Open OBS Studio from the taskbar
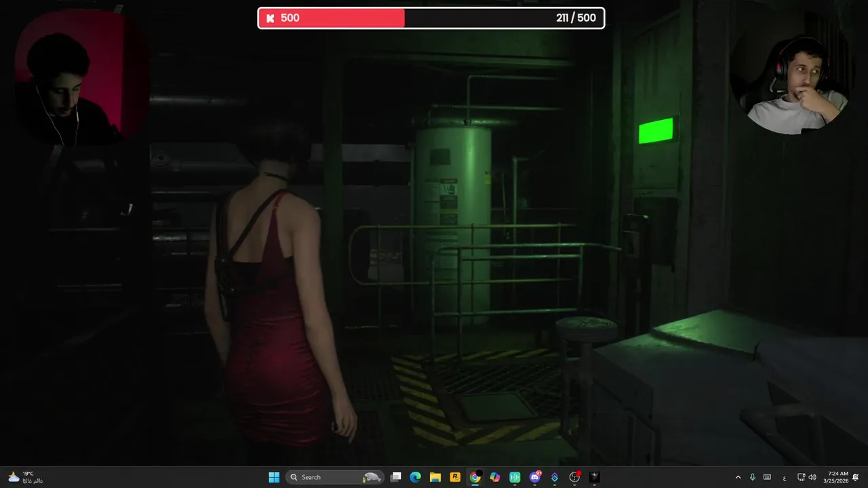Image resolution: width=868 pixels, height=488 pixels. (x=574, y=477)
